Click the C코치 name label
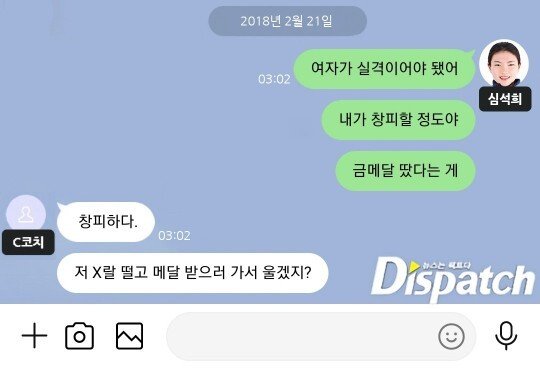Screen dimensions: 540x368 pos(28,242)
